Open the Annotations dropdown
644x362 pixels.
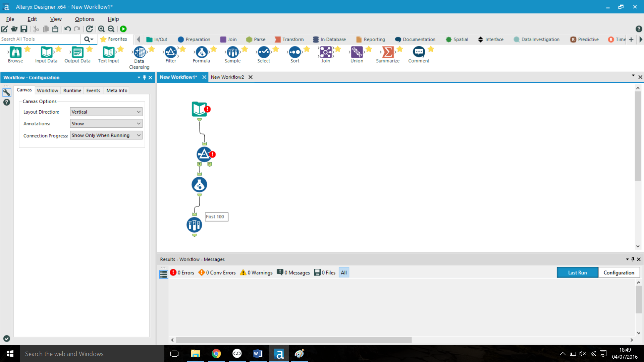(x=106, y=124)
